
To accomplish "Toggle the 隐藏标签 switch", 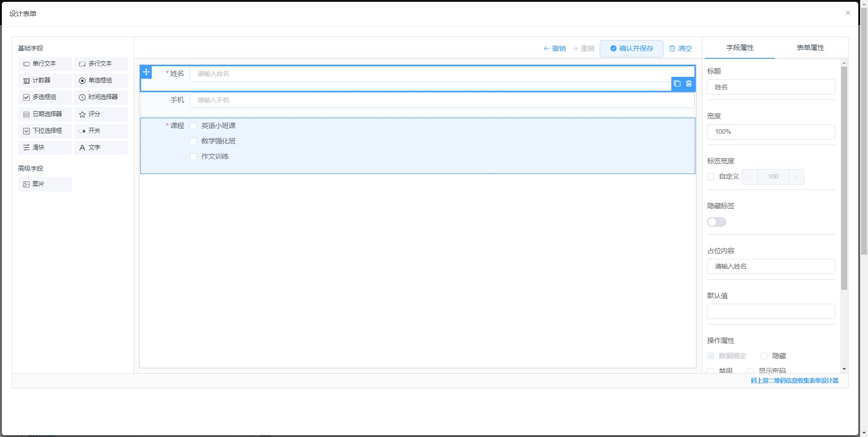I will pyautogui.click(x=716, y=222).
